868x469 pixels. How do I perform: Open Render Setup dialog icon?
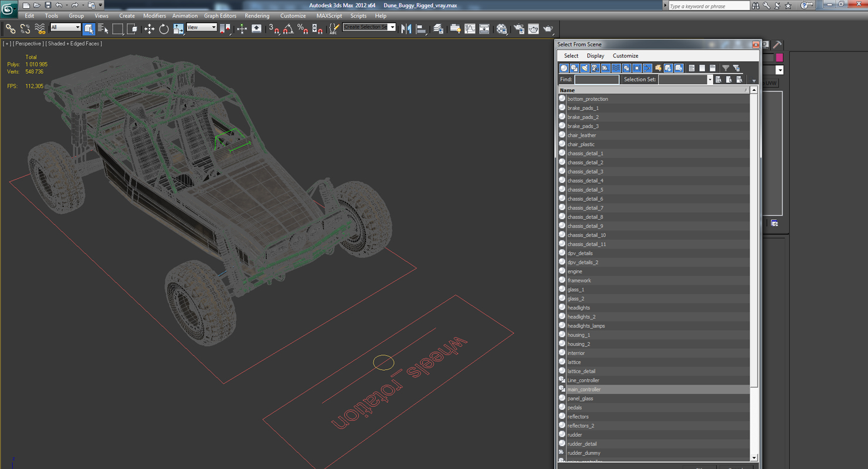tap(519, 29)
